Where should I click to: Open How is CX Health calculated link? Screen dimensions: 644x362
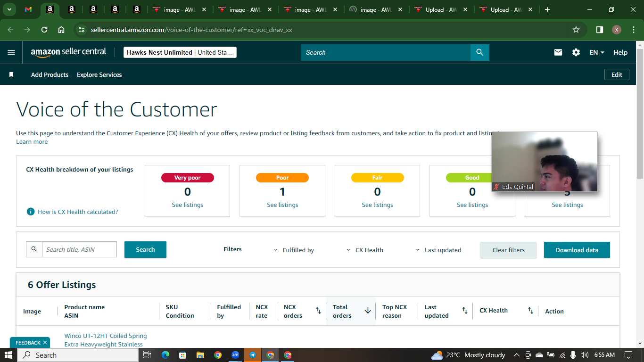[x=78, y=212]
